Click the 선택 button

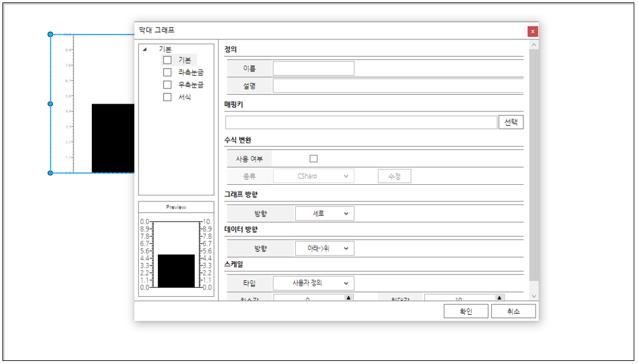(x=511, y=122)
